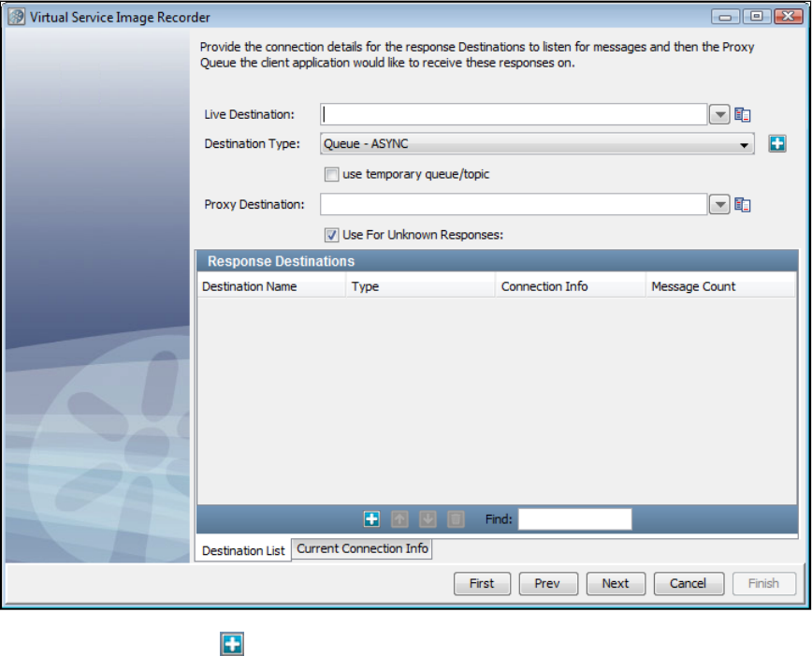Click the plus icon beside Destination Type
This screenshot has width=812, height=656.
(777, 143)
